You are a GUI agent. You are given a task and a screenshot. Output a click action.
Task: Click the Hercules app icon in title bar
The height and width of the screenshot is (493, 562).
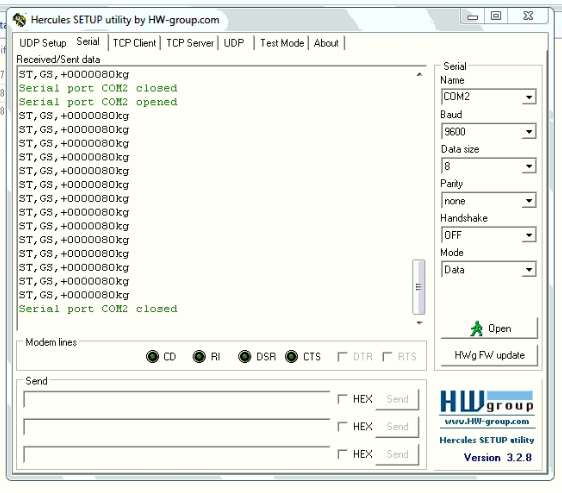19,19
